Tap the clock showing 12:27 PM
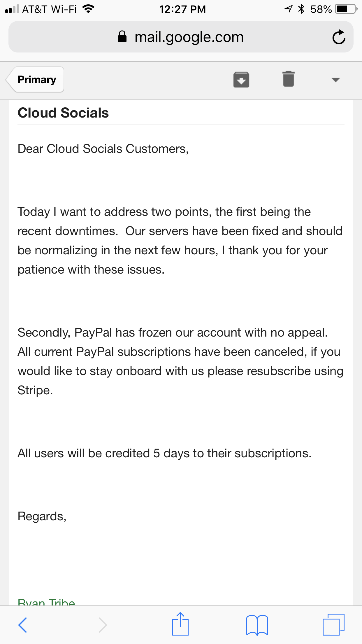This screenshot has height=644, width=362. pyautogui.click(x=182, y=9)
